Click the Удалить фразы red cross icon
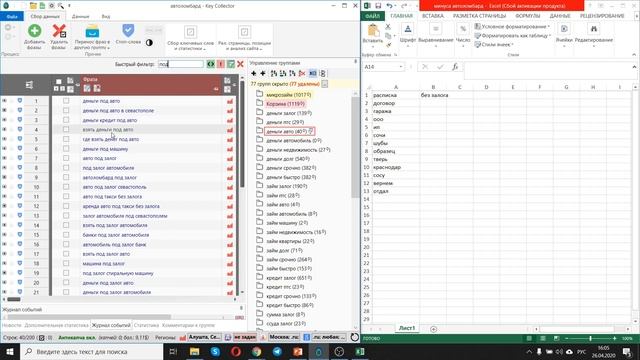The height and width of the screenshot is (360, 640). click(x=59, y=31)
